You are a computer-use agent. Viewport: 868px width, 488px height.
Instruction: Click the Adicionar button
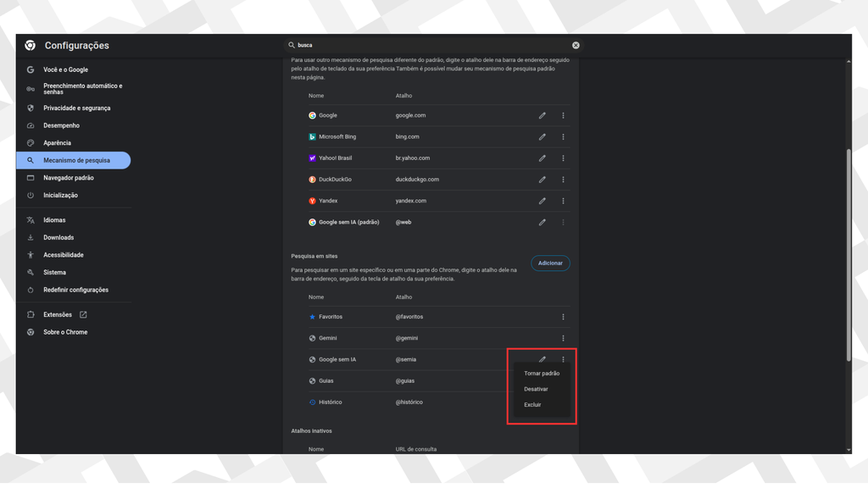pos(550,263)
